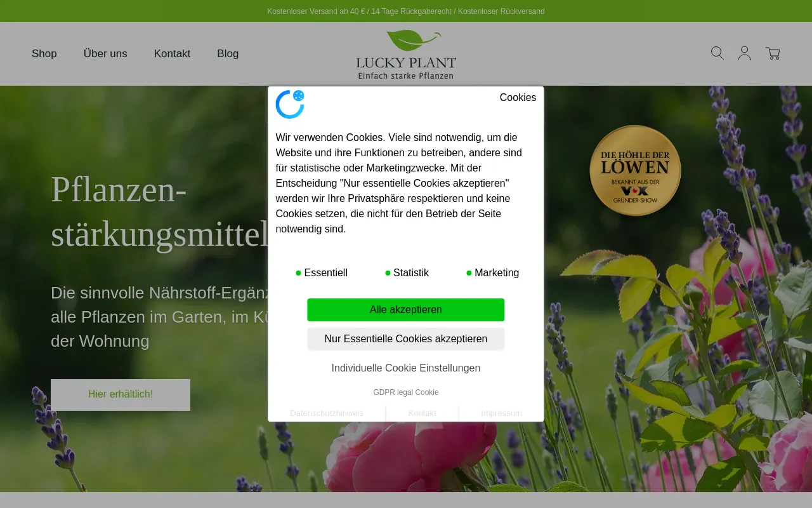Click the search magnifier icon
The image size is (812, 508).
pyautogui.click(x=717, y=53)
